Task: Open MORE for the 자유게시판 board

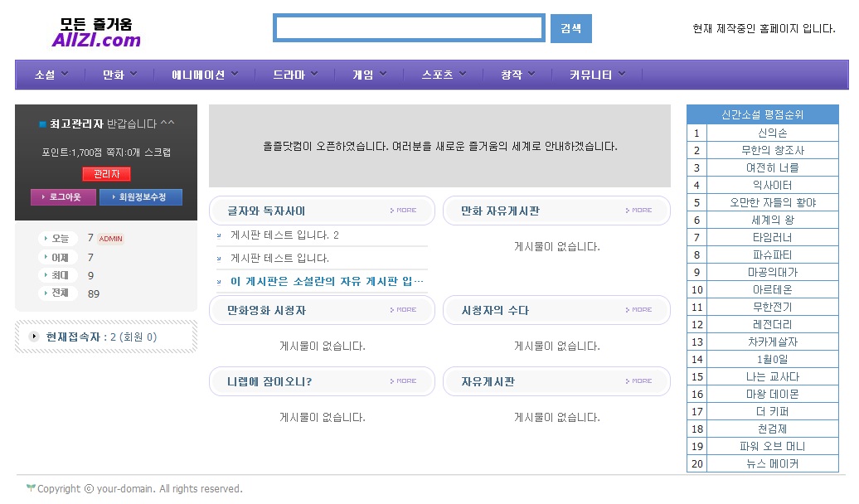Action: 638,381
